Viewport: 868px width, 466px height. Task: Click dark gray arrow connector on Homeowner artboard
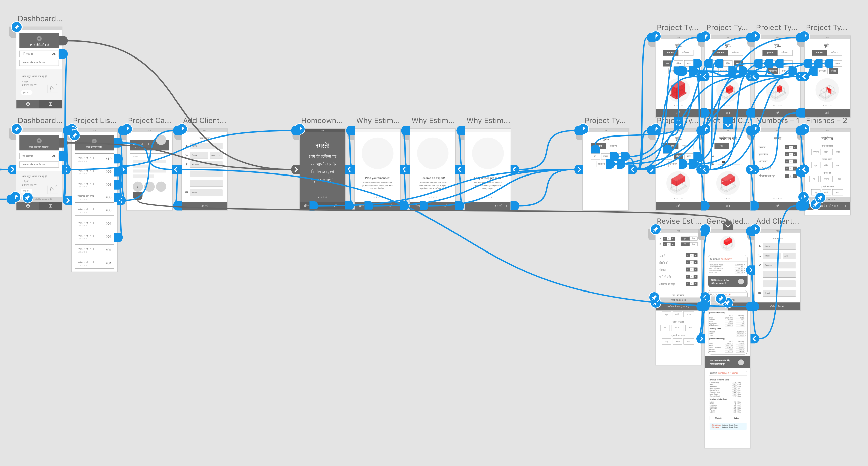296,169
